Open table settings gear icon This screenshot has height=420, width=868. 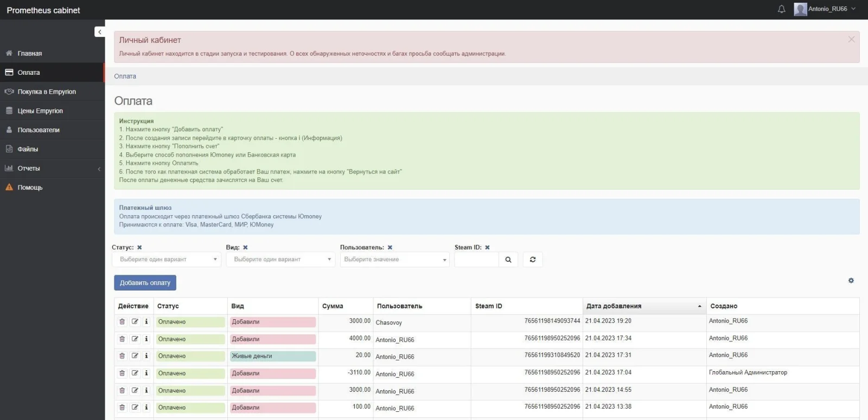click(x=851, y=280)
